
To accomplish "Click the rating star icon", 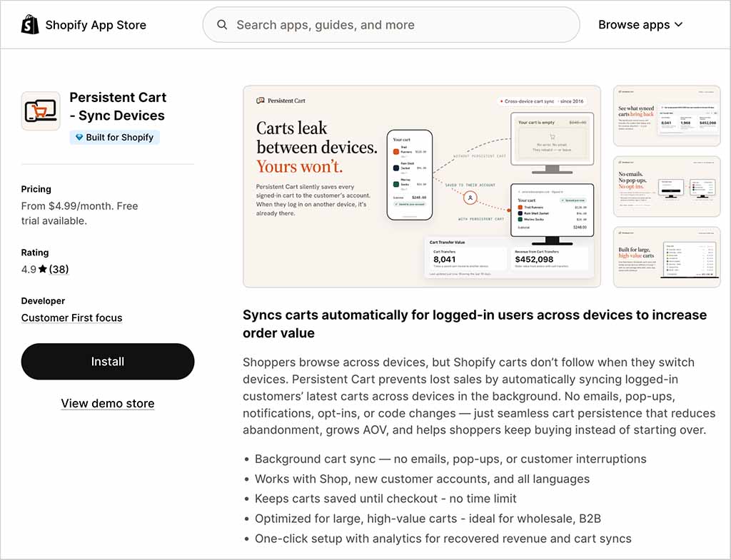I will coord(43,269).
